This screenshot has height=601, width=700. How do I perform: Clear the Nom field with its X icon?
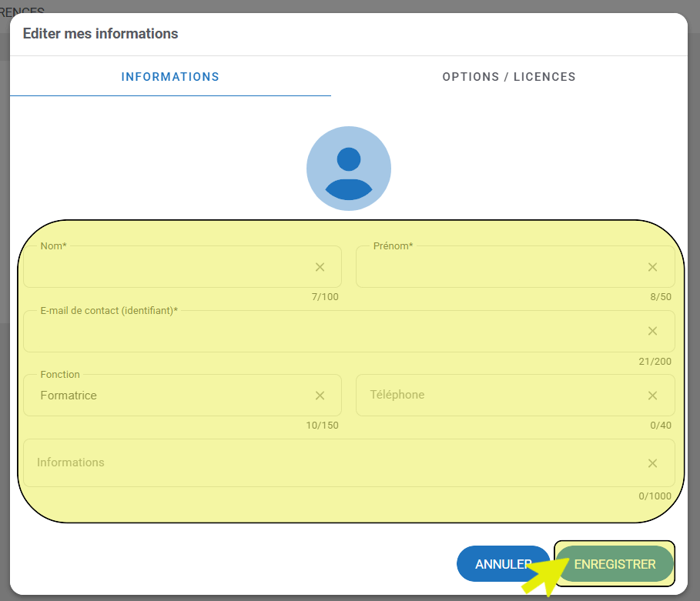coord(320,267)
